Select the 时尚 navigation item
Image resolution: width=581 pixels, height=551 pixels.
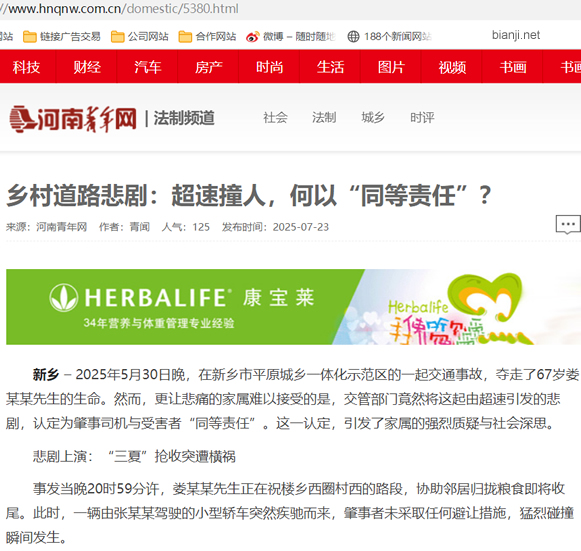tap(269, 67)
